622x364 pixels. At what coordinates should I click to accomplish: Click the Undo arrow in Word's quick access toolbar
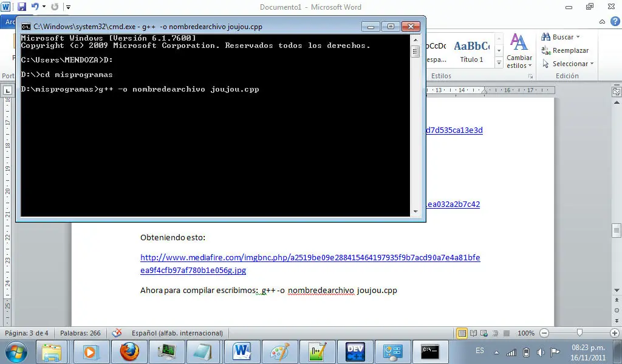click(x=35, y=7)
